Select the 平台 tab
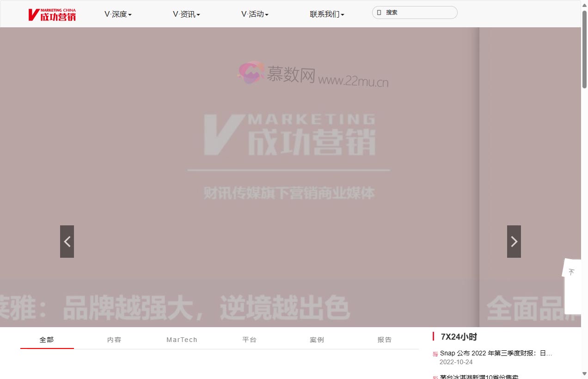The width and height of the screenshot is (588, 379). (x=250, y=339)
